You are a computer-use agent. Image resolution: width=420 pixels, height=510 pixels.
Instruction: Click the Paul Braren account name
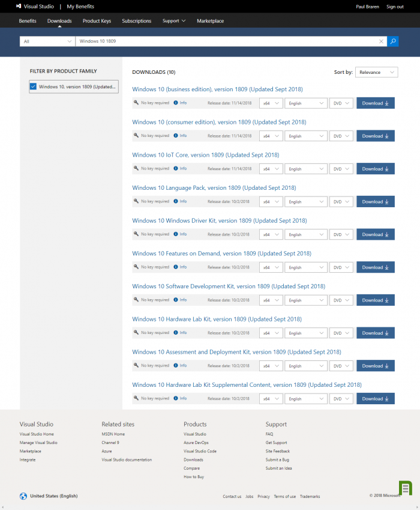pyautogui.click(x=367, y=7)
